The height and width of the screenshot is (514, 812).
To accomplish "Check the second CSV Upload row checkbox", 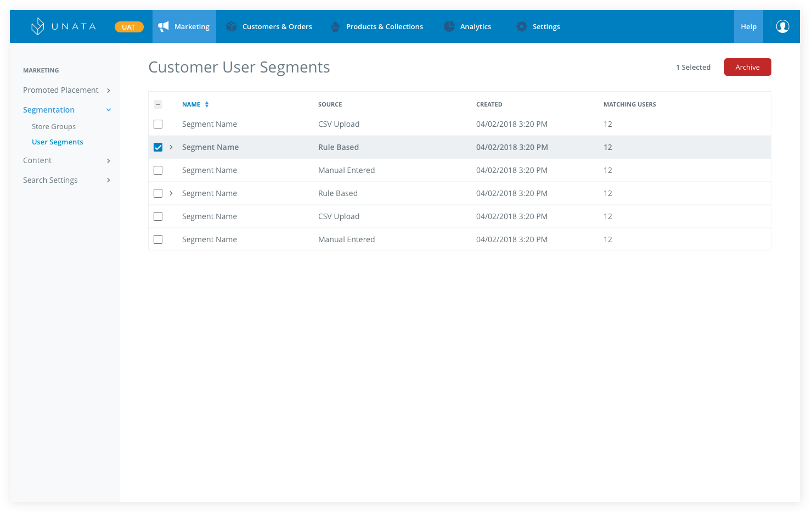I will [158, 216].
